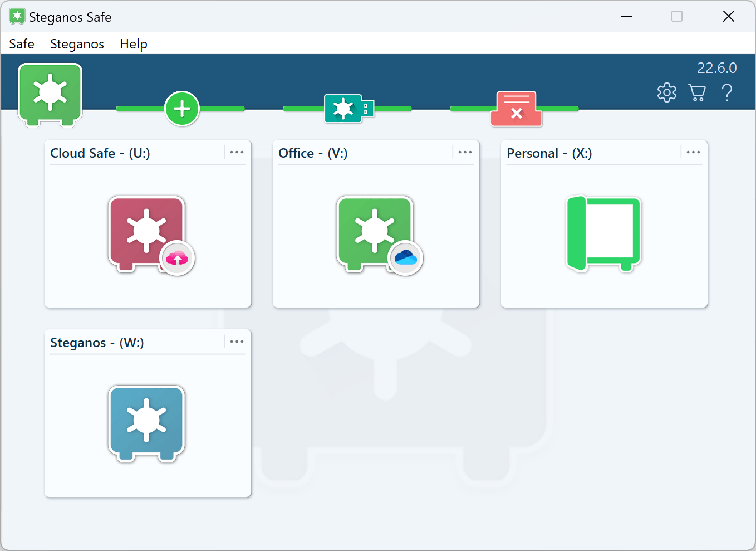756x551 pixels.
Task: Click the green plus create new safe icon
Action: pyautogui.click(x=182, y=109)
